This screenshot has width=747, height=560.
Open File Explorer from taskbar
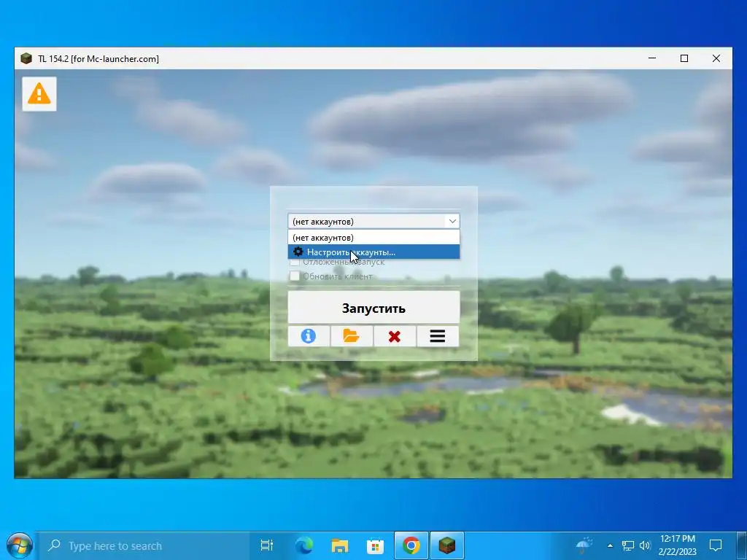(x=340, y=545)
